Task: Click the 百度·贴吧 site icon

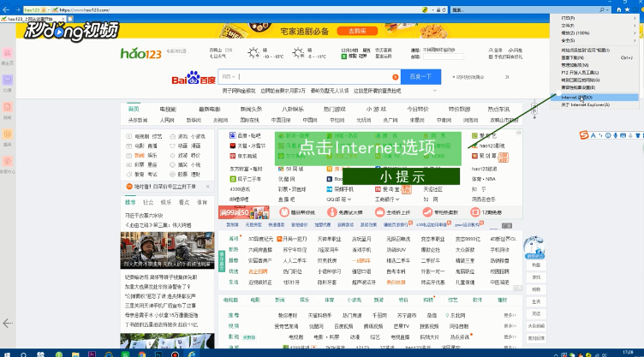Action: 232,135
